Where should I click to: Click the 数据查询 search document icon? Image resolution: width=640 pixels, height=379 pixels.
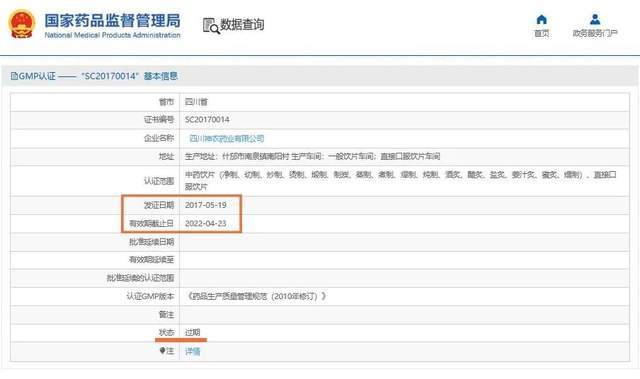click(211, 25)
